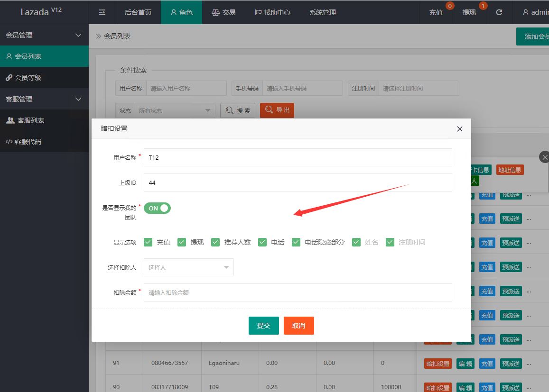549x392 pixels.
Task: Click 充值 notification with badge 0
Action: tap(436, 12)
